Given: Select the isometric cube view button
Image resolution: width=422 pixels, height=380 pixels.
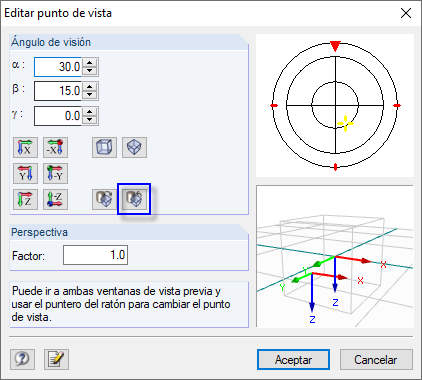Looking at the screenshot, I should (x=104, y=147).
